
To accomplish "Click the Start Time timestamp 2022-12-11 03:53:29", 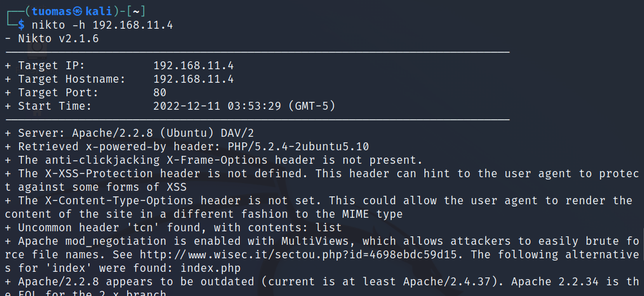I will pyautogui.click(x=217, y=106).
